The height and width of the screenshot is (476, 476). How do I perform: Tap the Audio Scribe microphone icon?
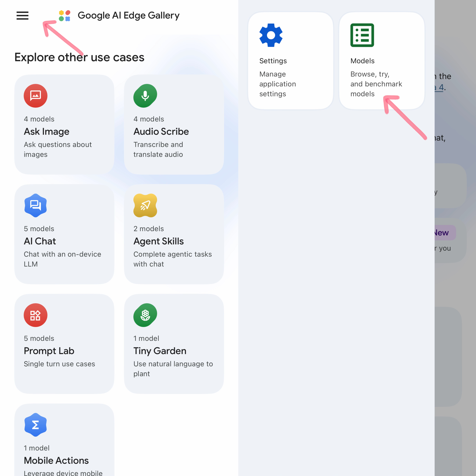[145, 96]
